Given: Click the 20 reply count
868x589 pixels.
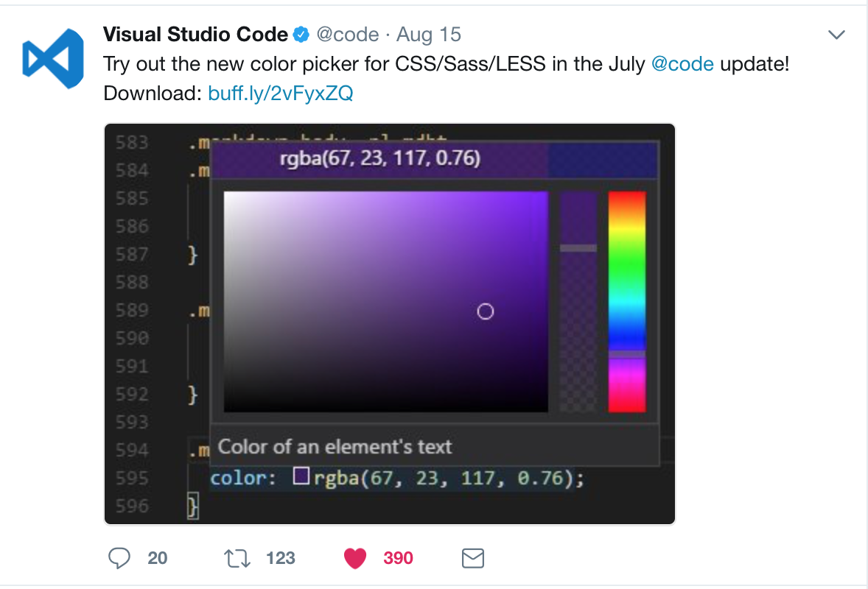Looking at the screenshot, I should pos(158,558).
